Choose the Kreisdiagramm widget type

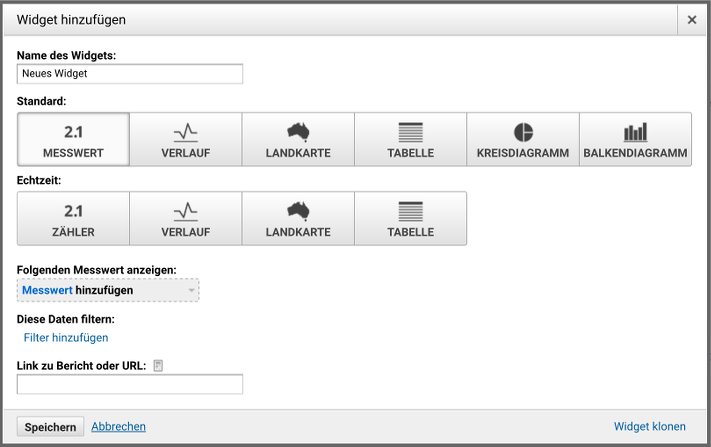(x=523, y=140)
